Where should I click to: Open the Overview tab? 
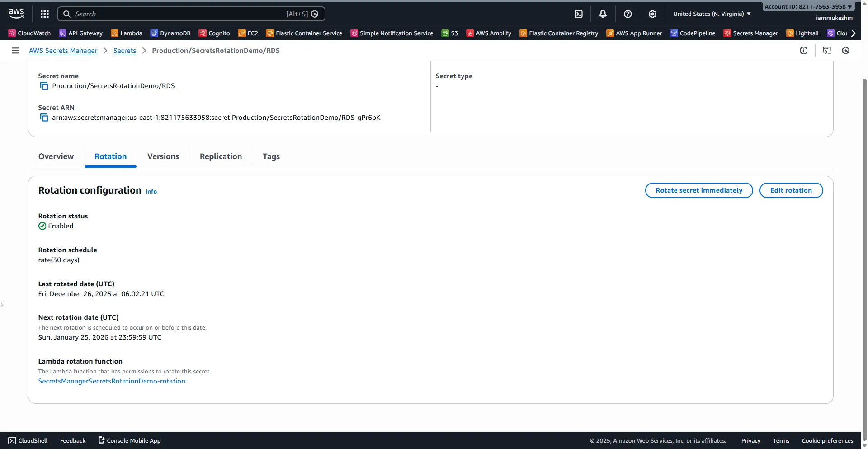click(x=56, y=156)
